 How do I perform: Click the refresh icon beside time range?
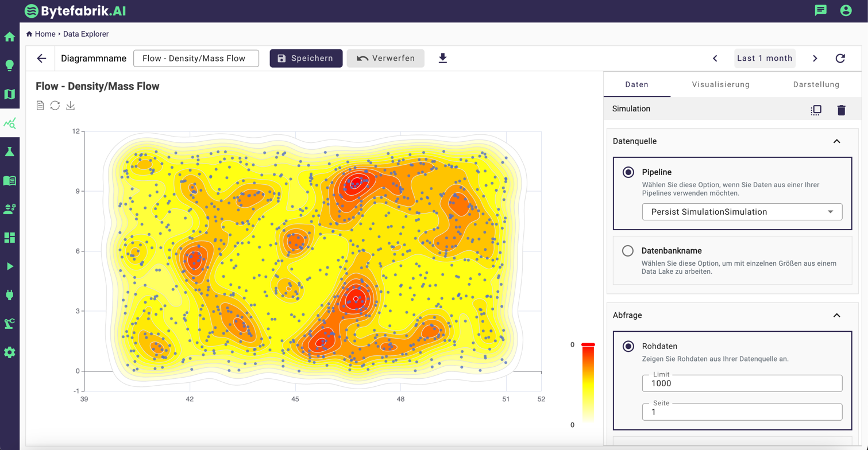point(840,59)
